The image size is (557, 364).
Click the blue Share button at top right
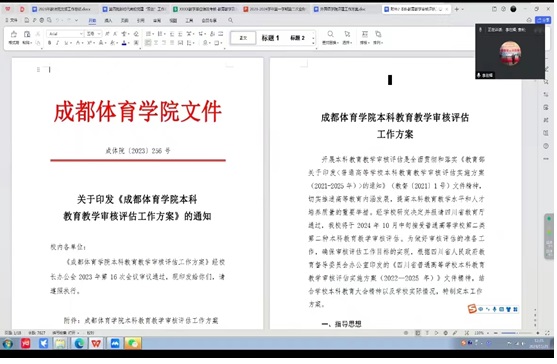pyautogui.click(x=543, y=20)
